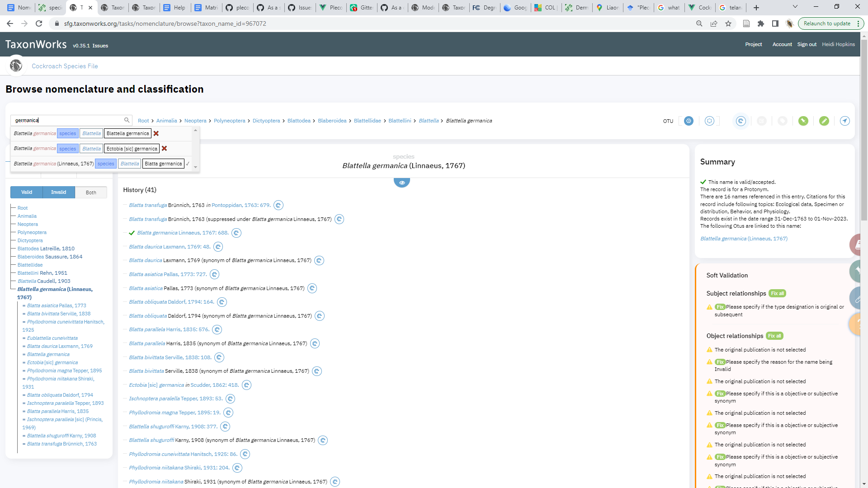Click the Relaunch to update browser control

coord(827,23)
